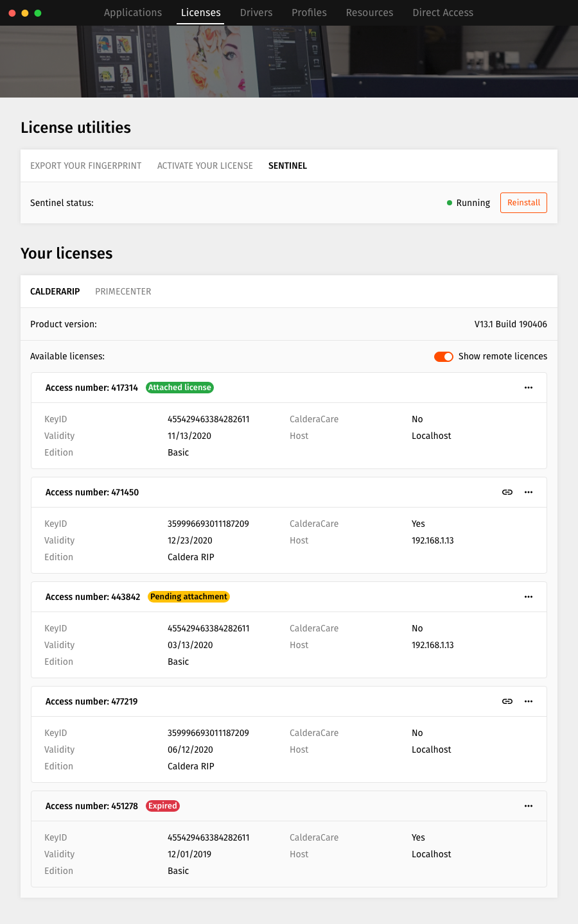Click KeyID value in license 471450

(208, 524)
